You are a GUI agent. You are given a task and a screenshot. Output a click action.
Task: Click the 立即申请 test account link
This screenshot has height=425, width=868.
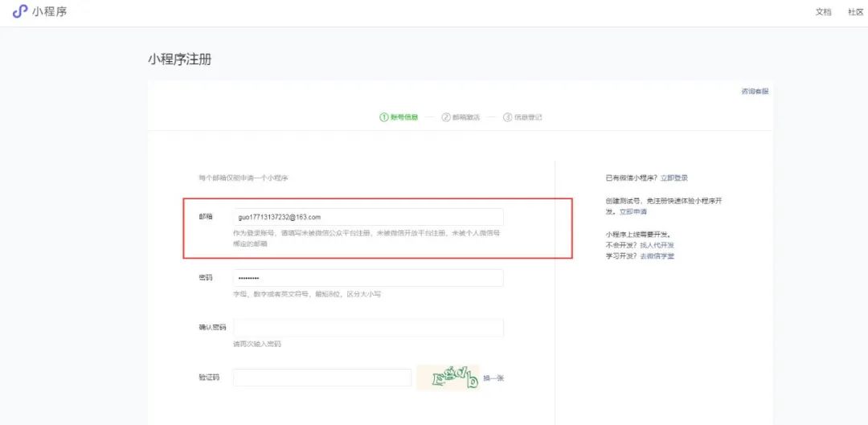(x=633, y=212)
